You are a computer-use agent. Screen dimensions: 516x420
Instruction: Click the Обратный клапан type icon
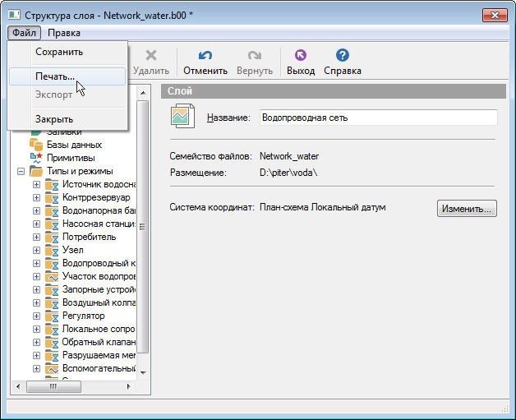(52, 342)
